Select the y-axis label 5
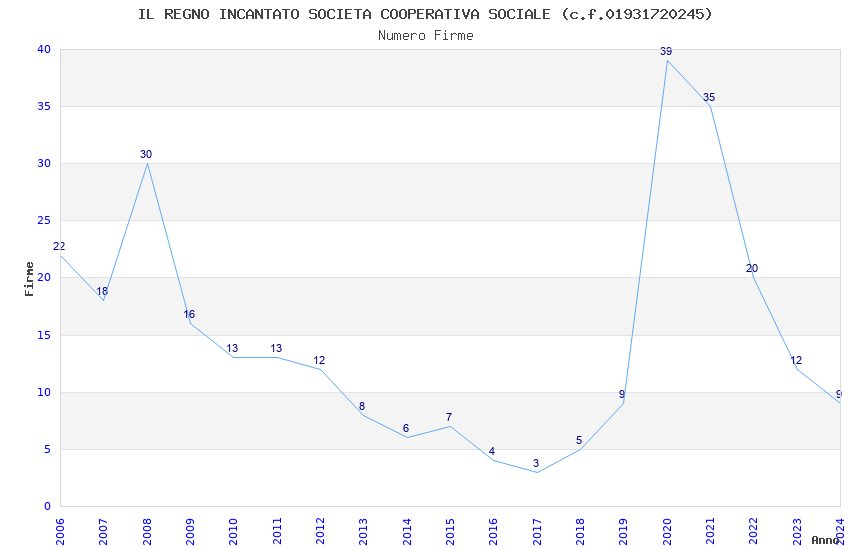Viewport: 850px width, 550px height. point(47,449)
